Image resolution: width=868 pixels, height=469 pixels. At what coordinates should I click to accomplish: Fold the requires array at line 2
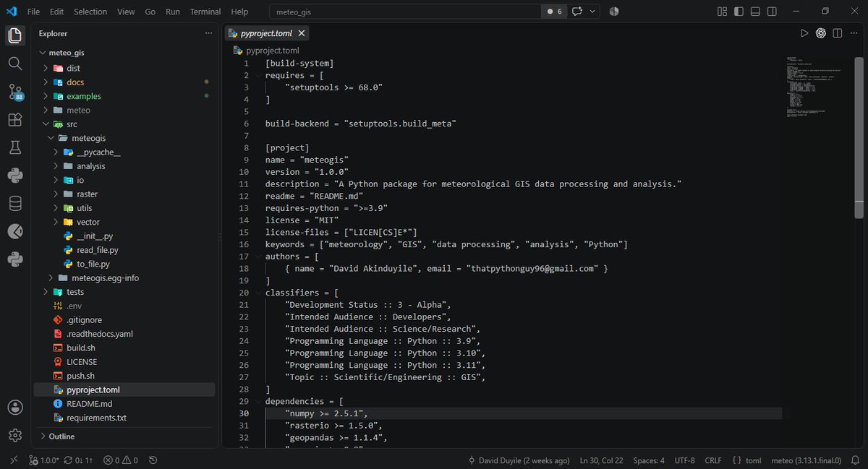coord(258,75)
